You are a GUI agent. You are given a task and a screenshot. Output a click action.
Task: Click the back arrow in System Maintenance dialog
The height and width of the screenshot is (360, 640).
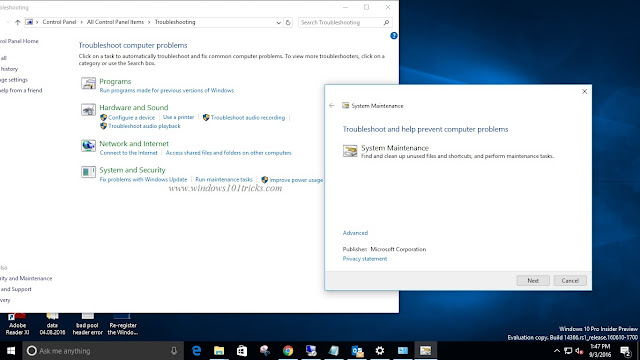pyautogui.click(x=331, y=105)
